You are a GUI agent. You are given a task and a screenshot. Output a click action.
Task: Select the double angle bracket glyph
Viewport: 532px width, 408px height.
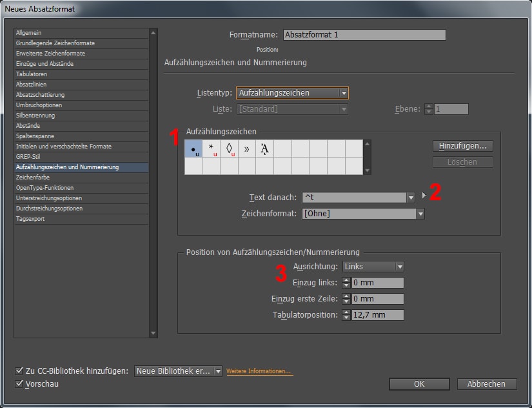click(246, 149)
